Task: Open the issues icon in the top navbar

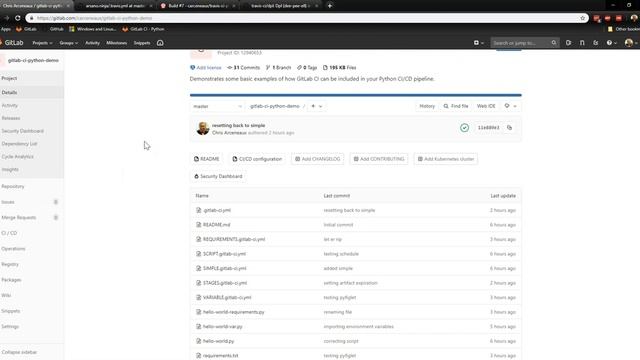Action: click(x=568, y=43)
